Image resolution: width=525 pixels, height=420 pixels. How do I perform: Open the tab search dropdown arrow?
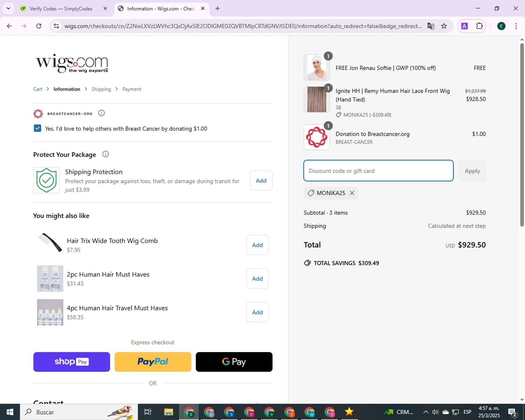point(8,8)
